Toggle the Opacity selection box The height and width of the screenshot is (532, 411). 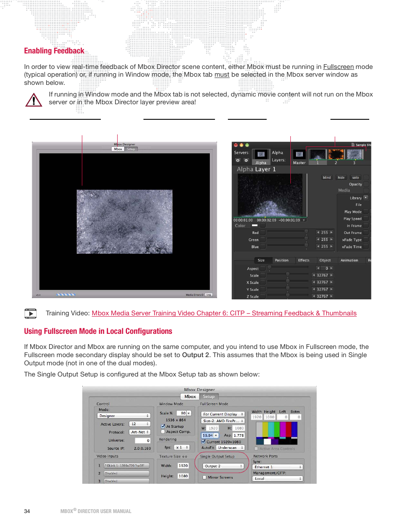click(366, 184)
